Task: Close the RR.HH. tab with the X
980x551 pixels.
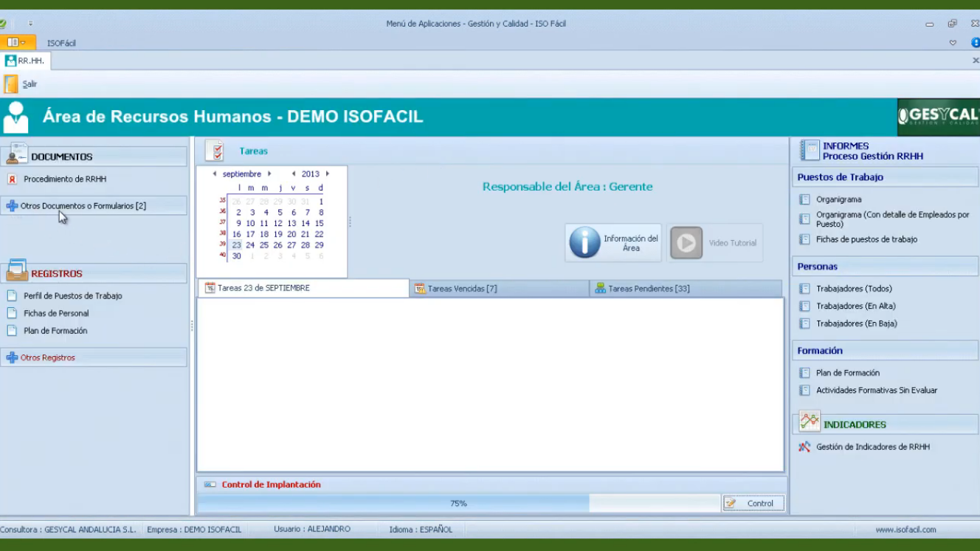Action: pos(976,61)
